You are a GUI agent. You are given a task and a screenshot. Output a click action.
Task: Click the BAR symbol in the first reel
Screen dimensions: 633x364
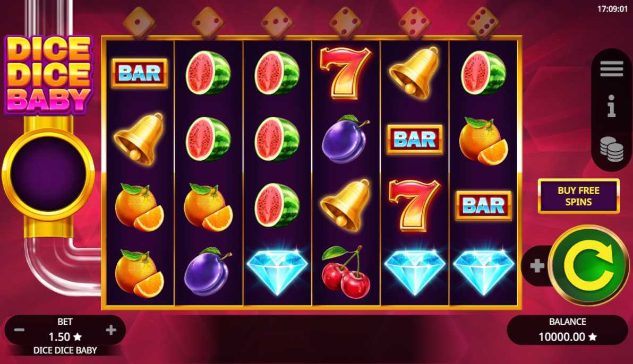tap(140, 73)
